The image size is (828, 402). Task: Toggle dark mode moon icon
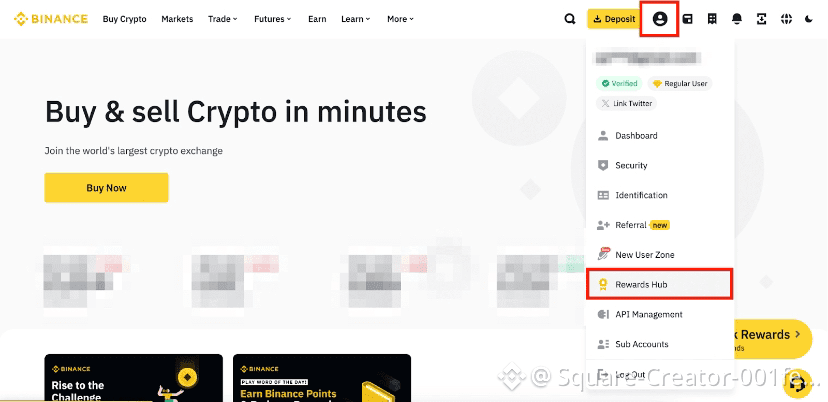point(809,19)
